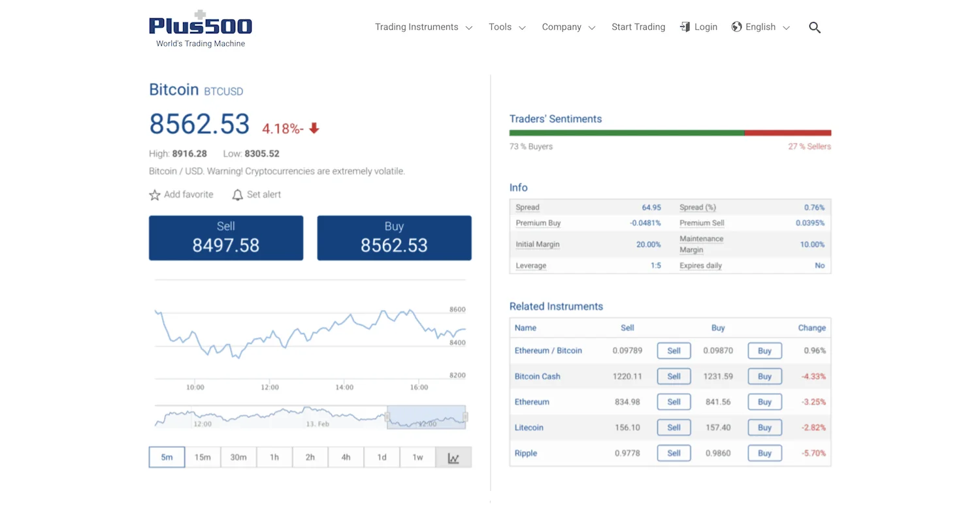The width and height of the screenshot is (980, 506).
Task: Select Start Trading in the menu bar
Action: 638,27
